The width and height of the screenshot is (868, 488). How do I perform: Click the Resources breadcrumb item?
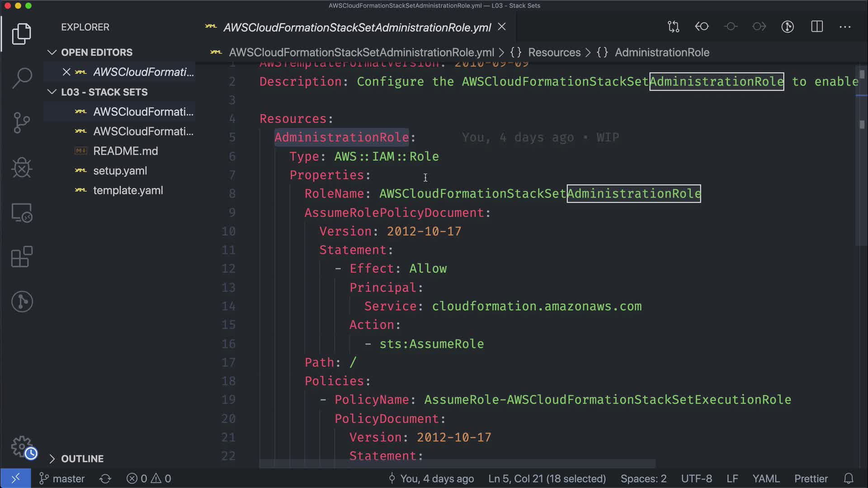(x=554, y=52)
